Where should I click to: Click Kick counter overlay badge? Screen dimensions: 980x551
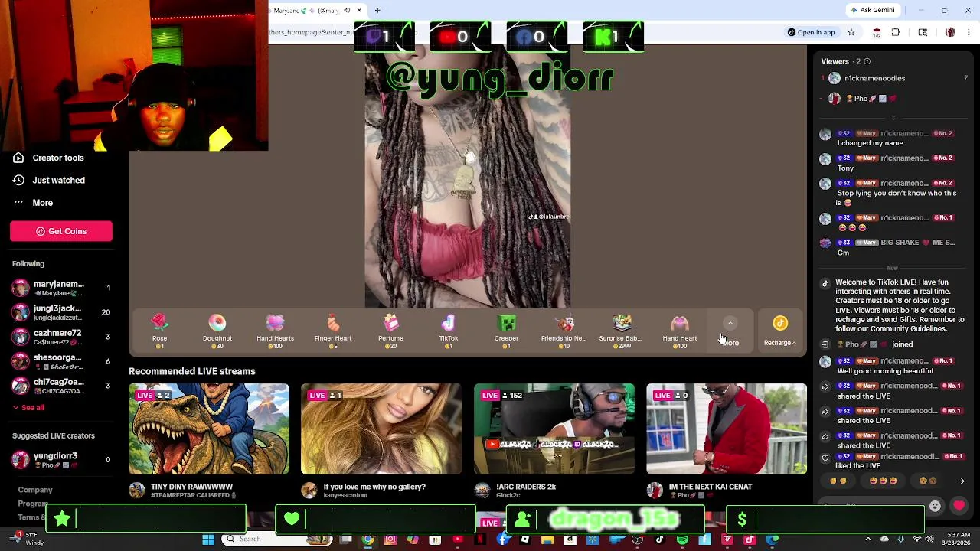[613, 37]
